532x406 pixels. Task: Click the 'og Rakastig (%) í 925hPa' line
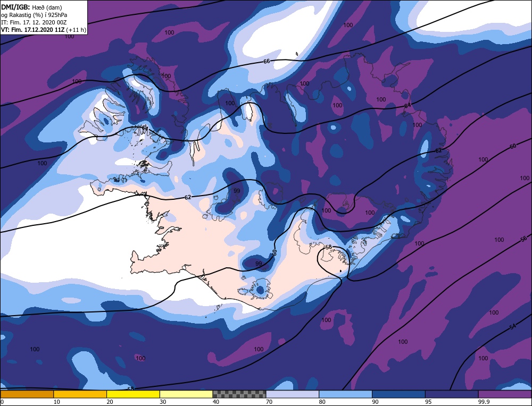[x=34, y=15]
